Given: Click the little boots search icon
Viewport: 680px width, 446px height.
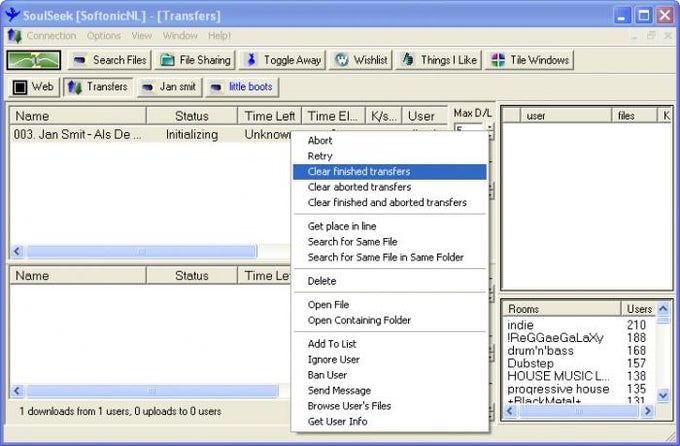Looking at the screenshot, I should point(216,87).
